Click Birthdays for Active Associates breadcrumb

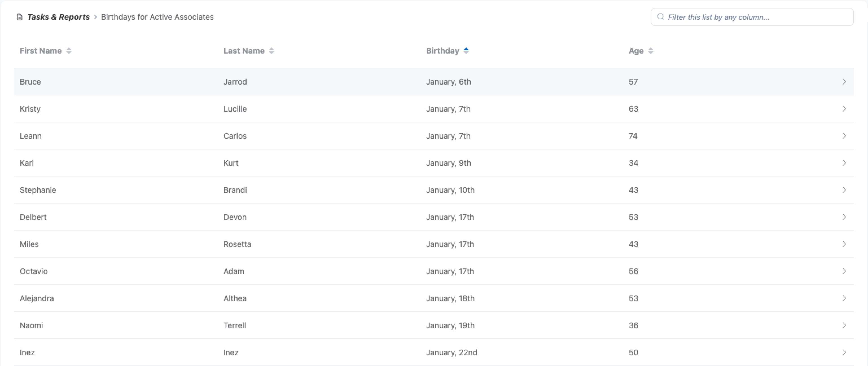(x=157, y=17)
